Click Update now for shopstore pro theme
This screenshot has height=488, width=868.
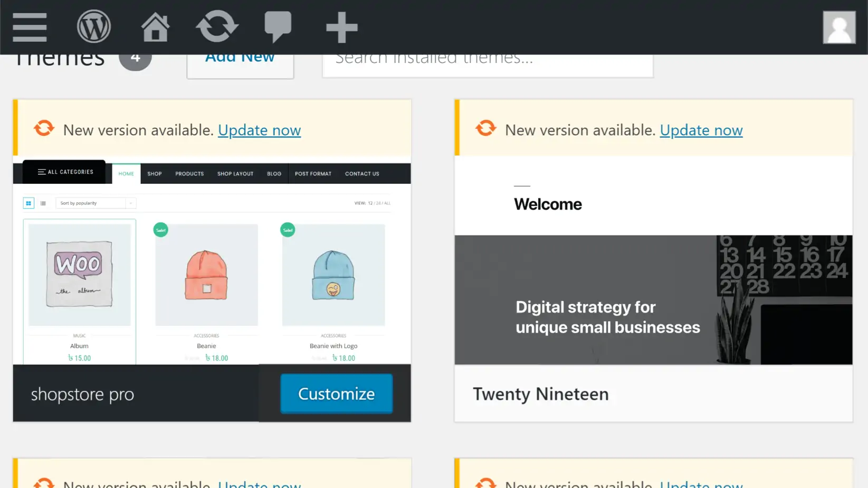tap(259, 130)
